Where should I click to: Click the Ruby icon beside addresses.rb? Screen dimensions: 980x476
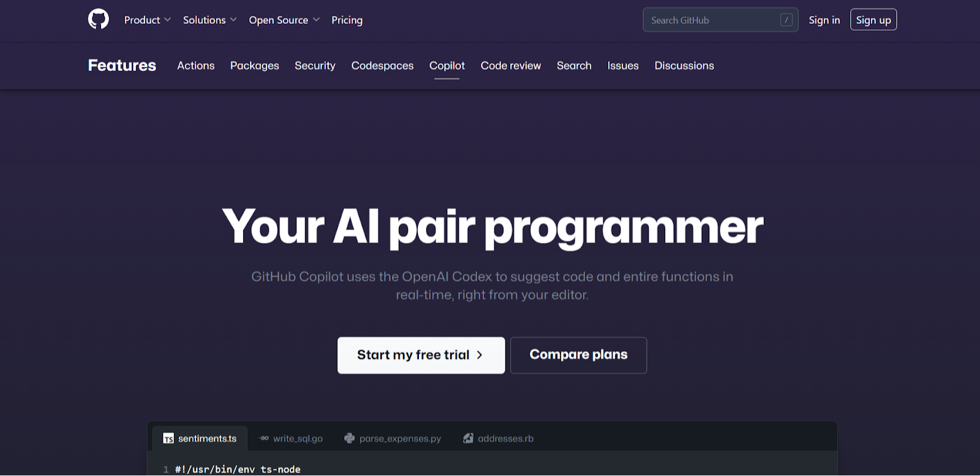point(468,439)
